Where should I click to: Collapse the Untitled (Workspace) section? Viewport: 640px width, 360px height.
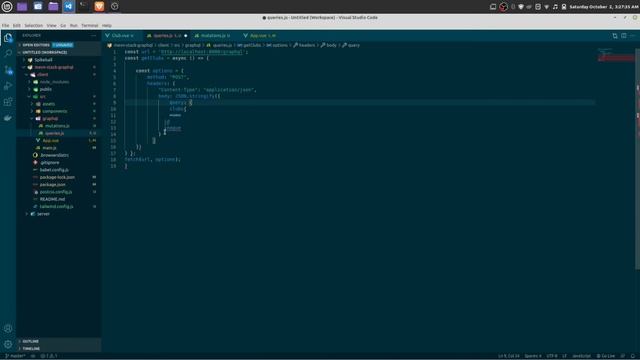pyautogui.click(x=58, y=52)
